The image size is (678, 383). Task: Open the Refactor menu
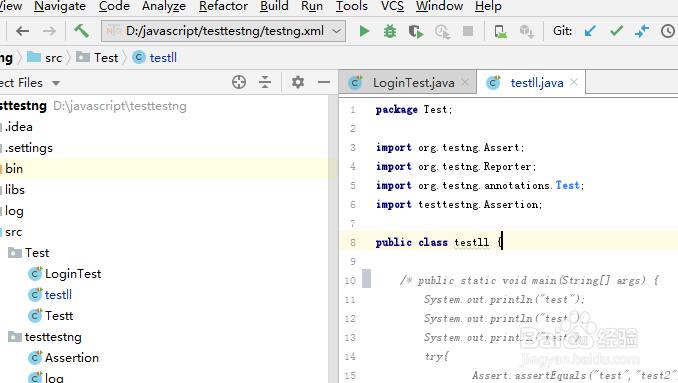point(223,6)
